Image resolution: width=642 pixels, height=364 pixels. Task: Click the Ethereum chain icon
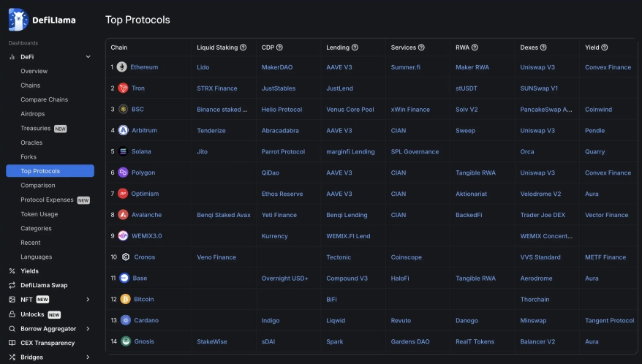[x=122, y=67]
